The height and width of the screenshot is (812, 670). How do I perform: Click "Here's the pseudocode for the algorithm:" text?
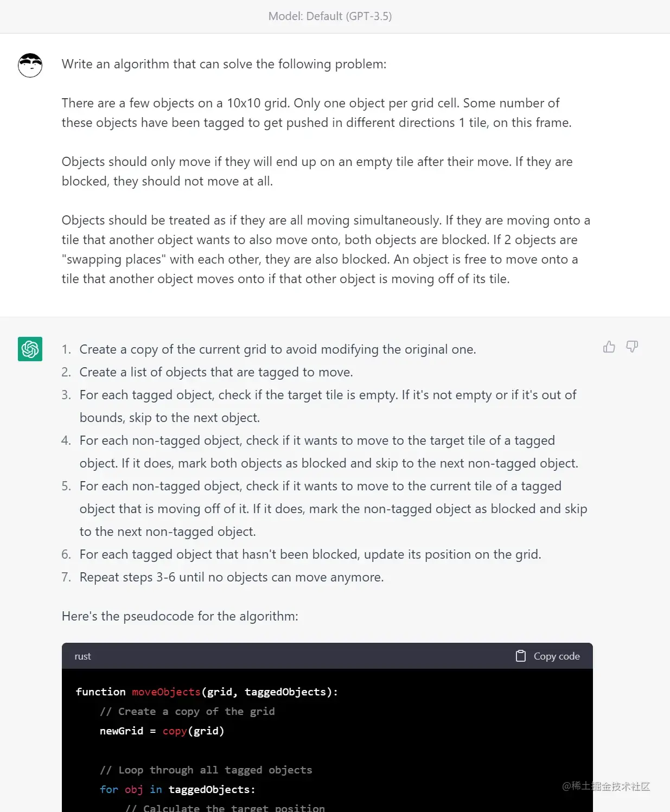pos(180,616)
